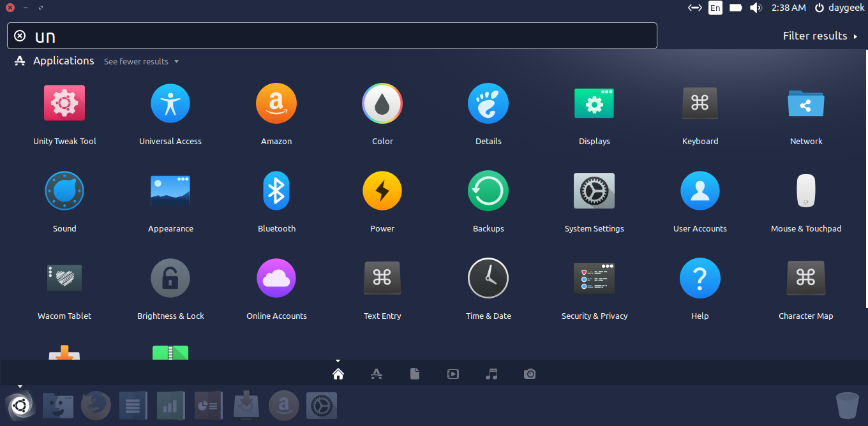Viewport: 868px width, 426px height.
Task: Launch Firefox from the launcher
Action: (96, 406)
